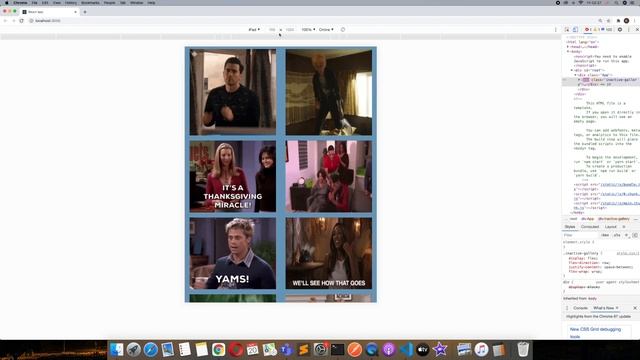
Task: Bookmark this page with the star icon
Action: tap(609, 20)
